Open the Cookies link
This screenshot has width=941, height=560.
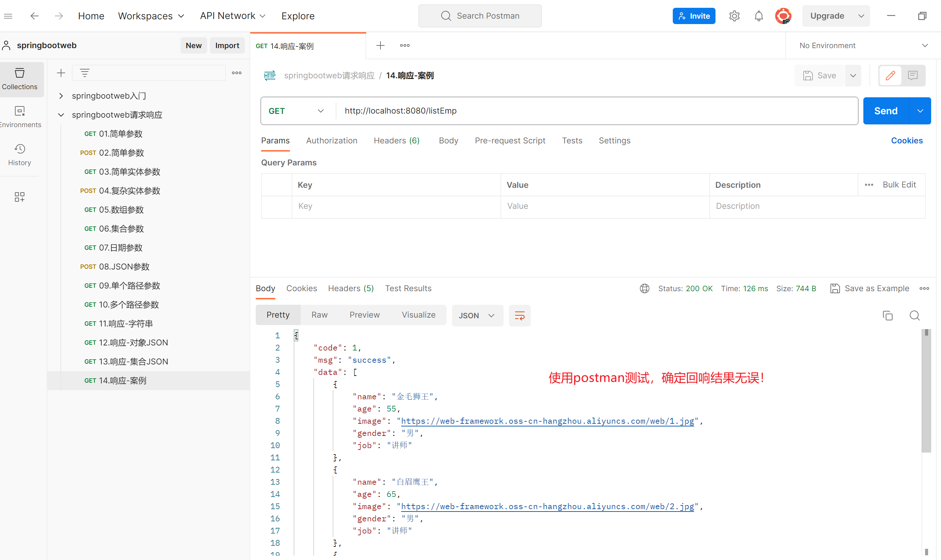pos(907,141)
